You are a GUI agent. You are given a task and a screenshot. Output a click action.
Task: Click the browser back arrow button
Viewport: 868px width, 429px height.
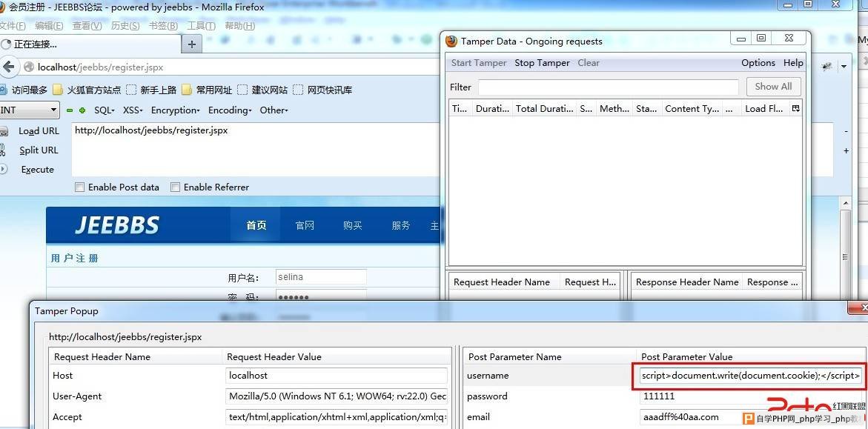(8, 67)
